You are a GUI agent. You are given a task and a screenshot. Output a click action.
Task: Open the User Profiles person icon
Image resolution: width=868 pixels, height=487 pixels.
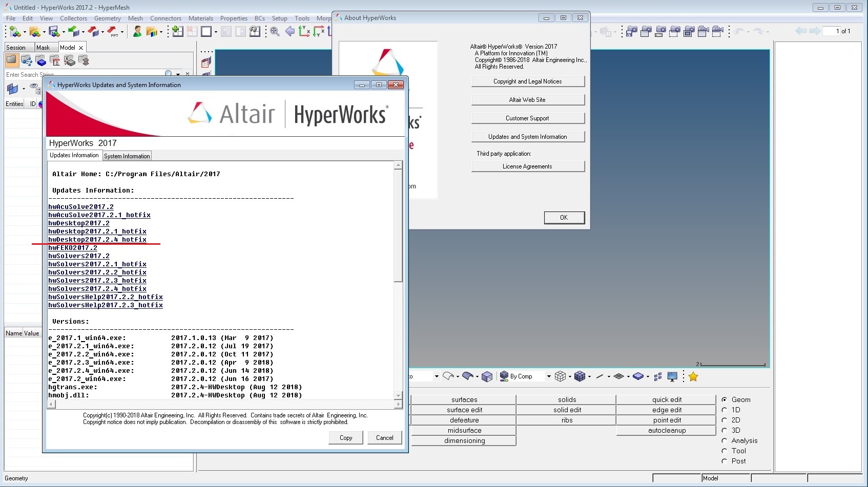tap(137, 32)
